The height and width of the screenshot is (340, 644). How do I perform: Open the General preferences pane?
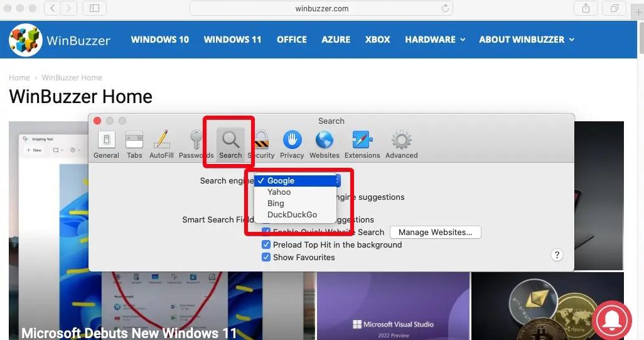pos(106,144)
